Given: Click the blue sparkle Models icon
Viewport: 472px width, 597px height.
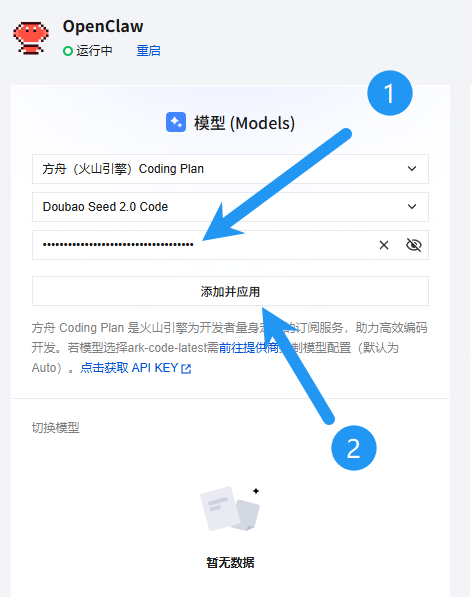Looking at the screenshot, I should (176, 122).
